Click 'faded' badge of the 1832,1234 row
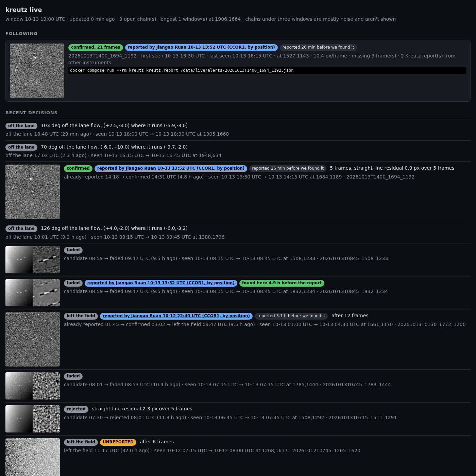The height and width of the screenshot is (476, 476). click(73, 283)
